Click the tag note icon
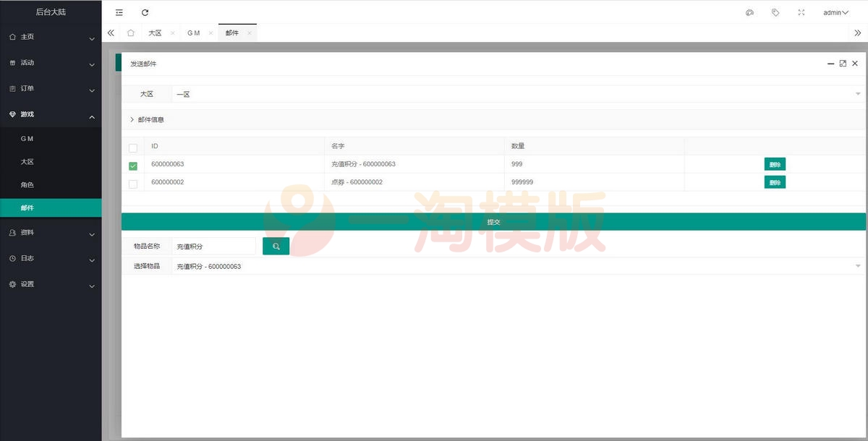The width and height of the screenshot is (868, 441). [775, 12]
